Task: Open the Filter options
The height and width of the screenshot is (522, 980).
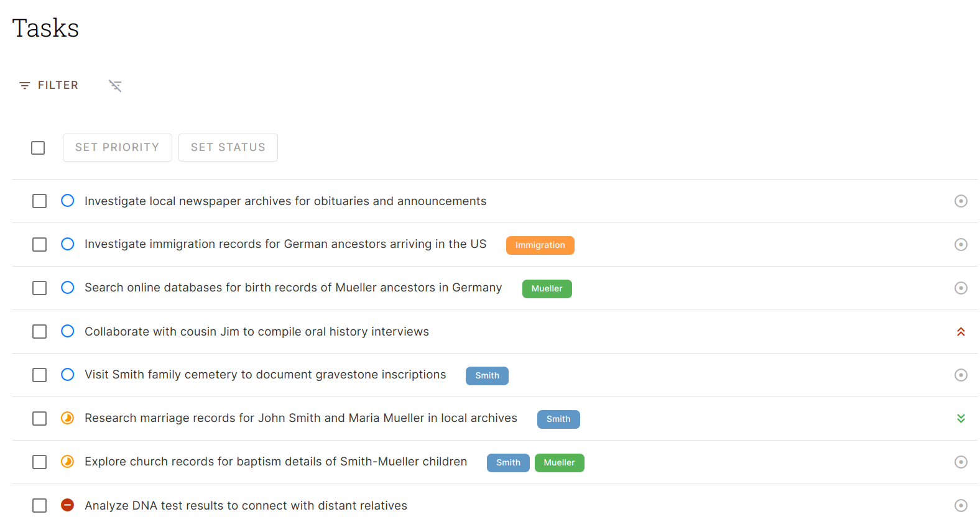Action: (x=49, y=85)
